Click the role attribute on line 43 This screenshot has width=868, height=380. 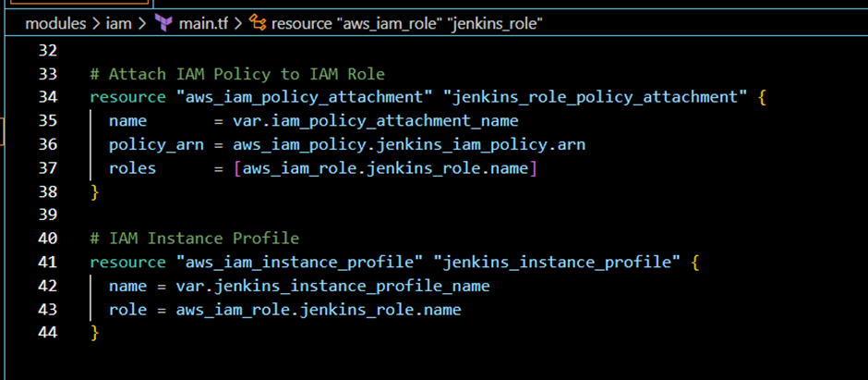(x=127, y=310)
